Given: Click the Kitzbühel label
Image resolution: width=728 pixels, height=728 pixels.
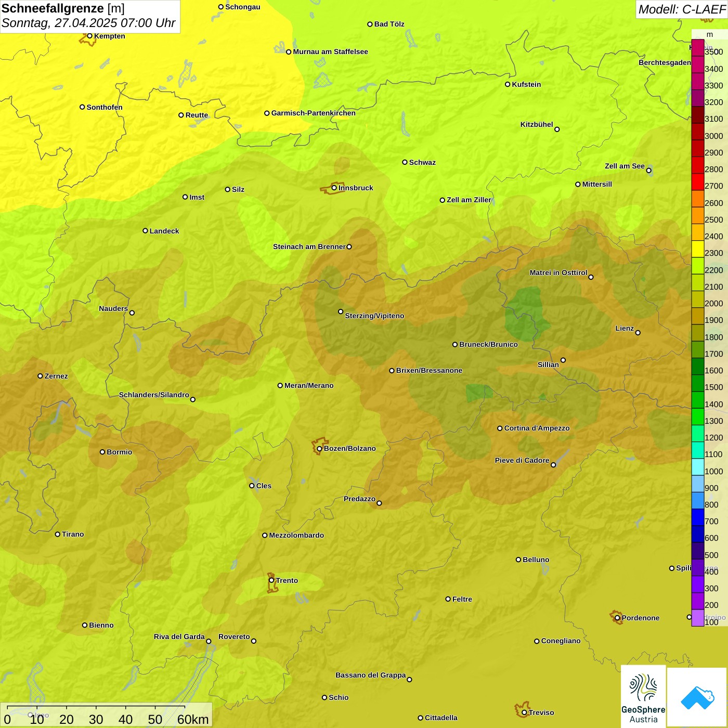Looking at the screenshot, I should click(x=537, y=124).
